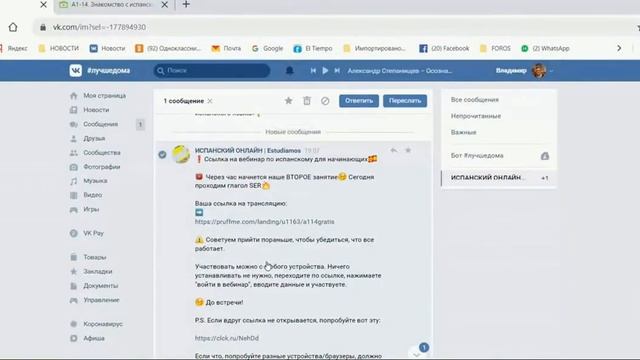Close the A1-14 browser tab

(x=164, y=4)
